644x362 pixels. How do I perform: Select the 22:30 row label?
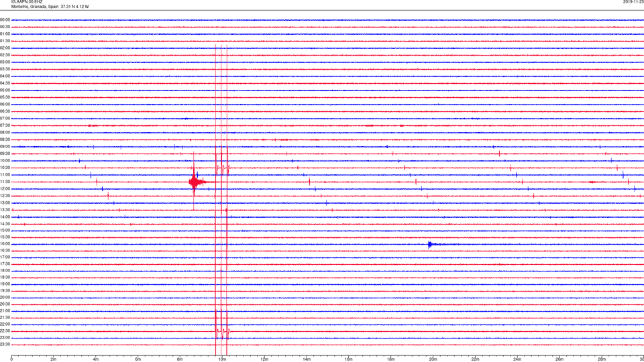pyautogui.click(x=5, y=330)
